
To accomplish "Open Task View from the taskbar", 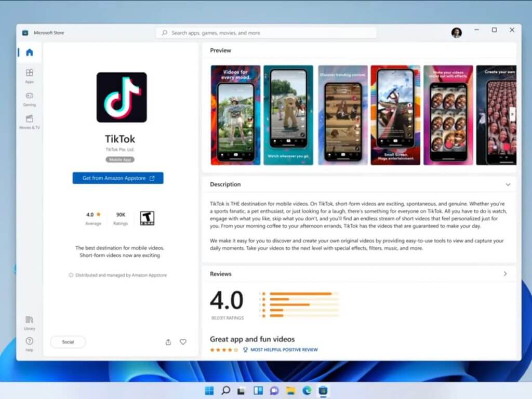I will tap(241, 391).
